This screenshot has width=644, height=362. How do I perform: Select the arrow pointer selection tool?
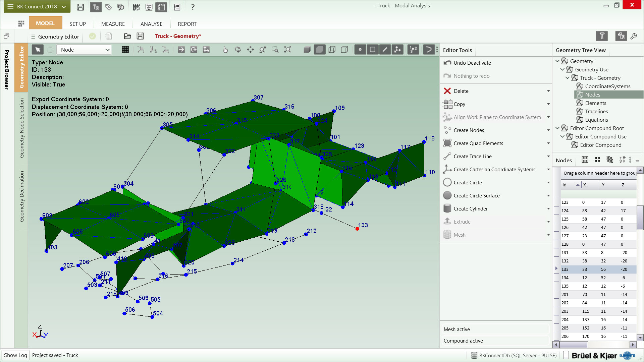[38, 50]
